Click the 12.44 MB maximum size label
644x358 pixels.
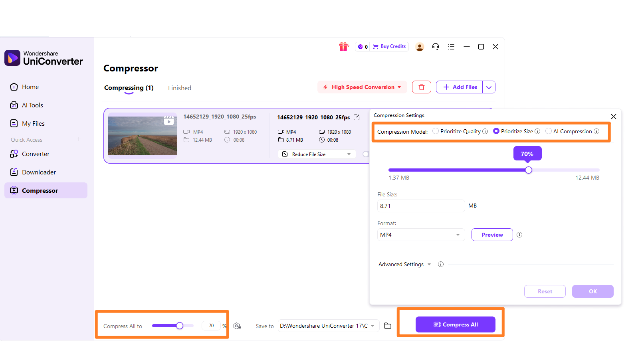pyautogui.click(x=587, y=178)
